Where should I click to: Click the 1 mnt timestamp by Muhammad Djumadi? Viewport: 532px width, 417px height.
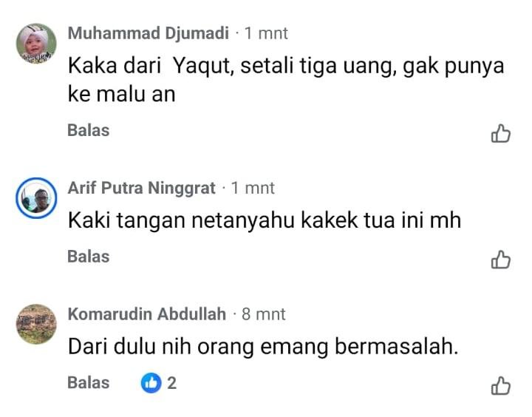pos(266,33)
